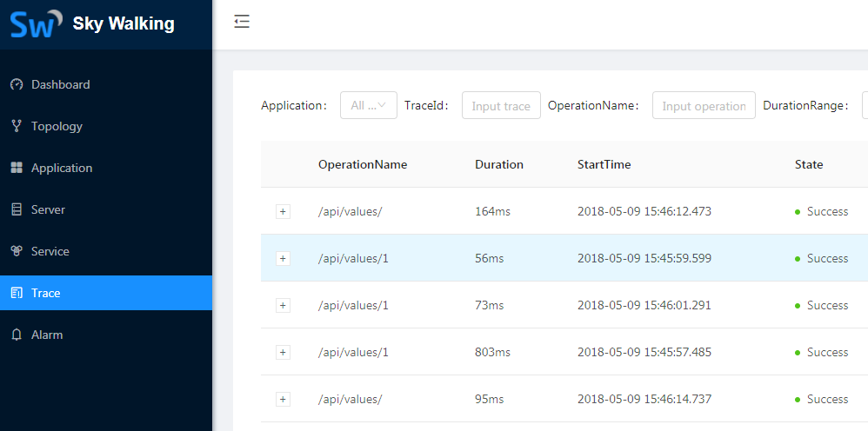The height and width of the screenshot is (431, 868).
Task: Click the Server icon in sidebar
Action: 16,209
